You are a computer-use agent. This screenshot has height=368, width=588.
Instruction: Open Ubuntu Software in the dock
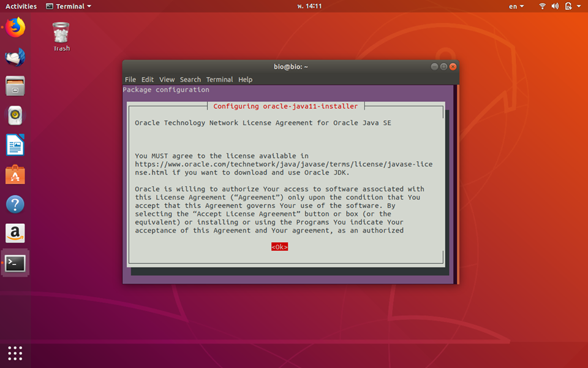point(15,175)
